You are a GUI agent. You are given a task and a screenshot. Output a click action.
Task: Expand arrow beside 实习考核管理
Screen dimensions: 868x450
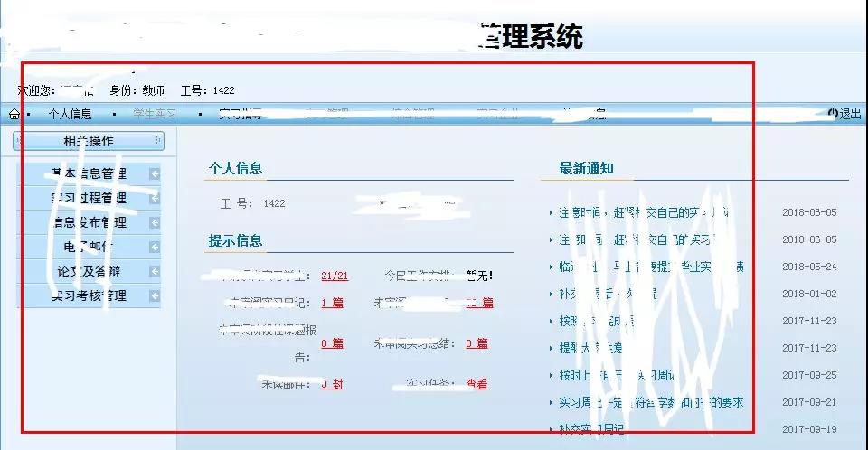[x=155, y=295]
